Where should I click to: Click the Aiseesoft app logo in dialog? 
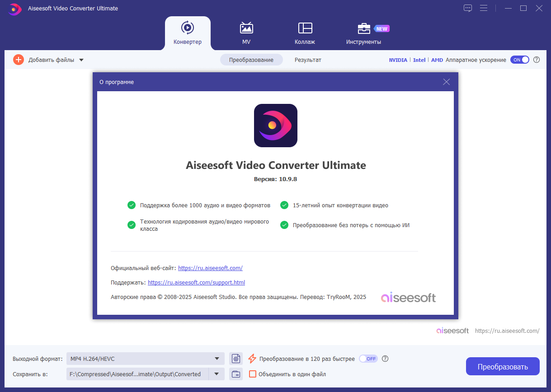pos(276,126)
